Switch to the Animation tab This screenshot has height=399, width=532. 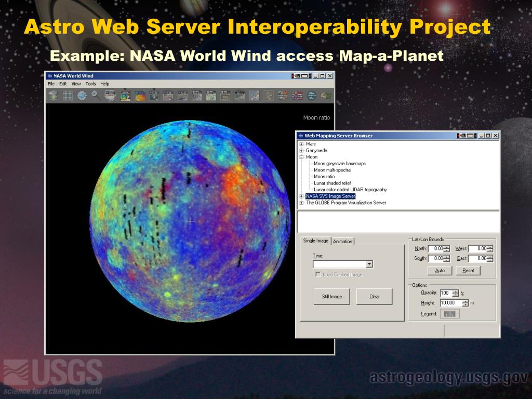[342, 241]
